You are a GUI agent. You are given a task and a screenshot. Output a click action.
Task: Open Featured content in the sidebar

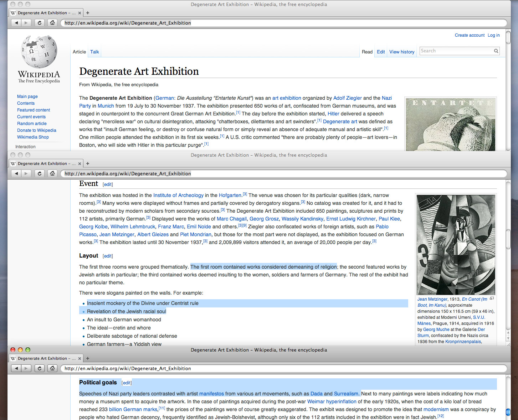tap(34, 110)
